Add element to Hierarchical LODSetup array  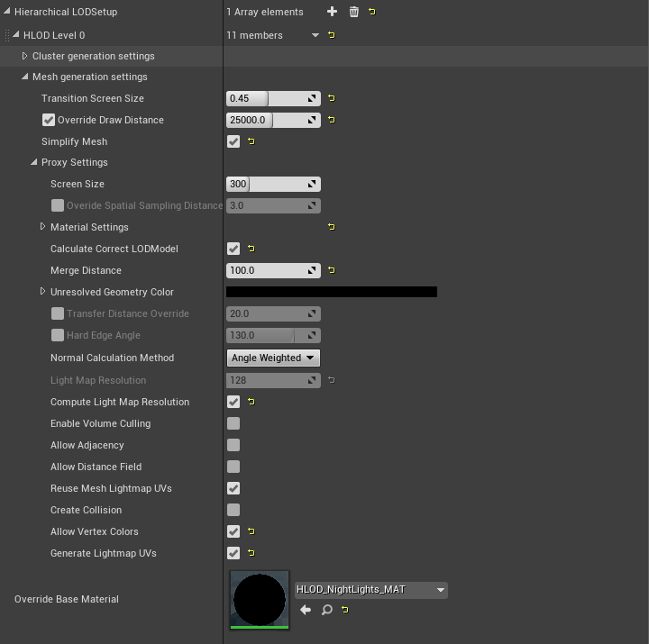pos(332,12)
